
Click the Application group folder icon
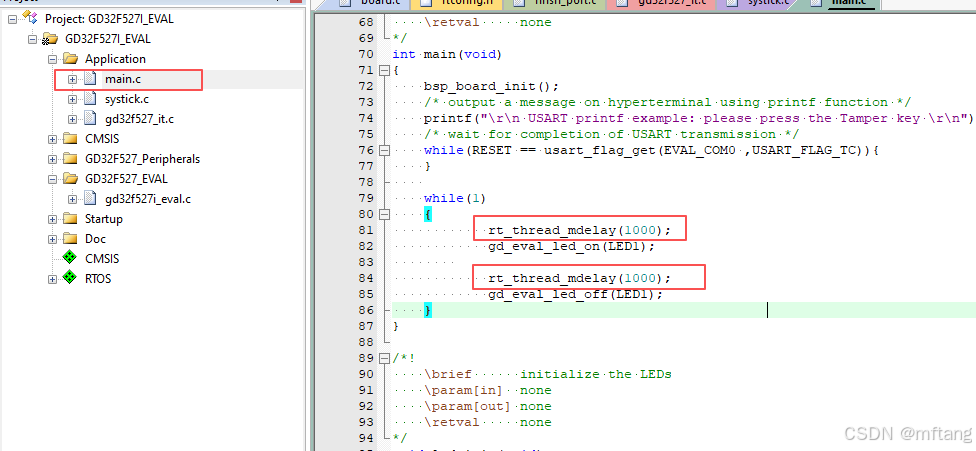click(x=70, y=58)
